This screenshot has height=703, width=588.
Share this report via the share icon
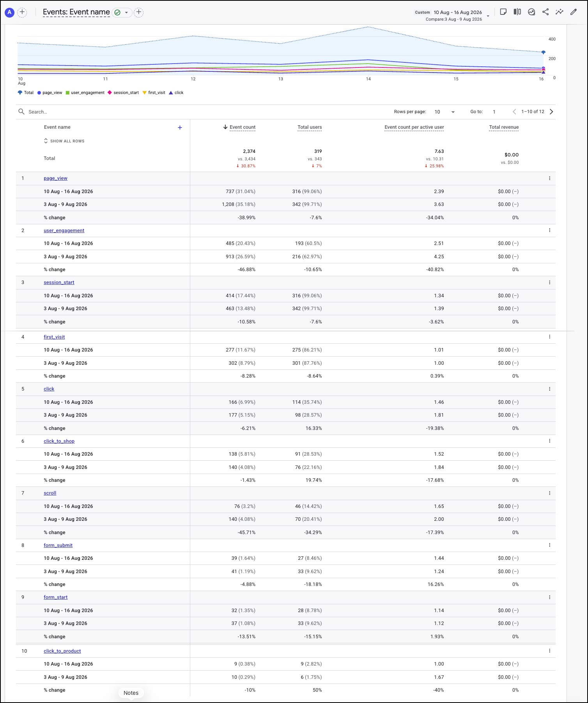coord(545,12)
